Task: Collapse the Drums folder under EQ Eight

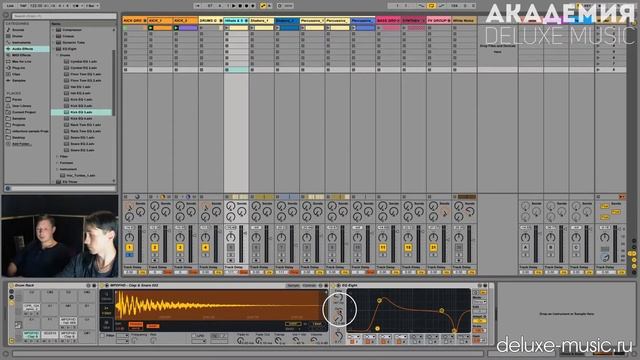Action: [x=57, y=55]
